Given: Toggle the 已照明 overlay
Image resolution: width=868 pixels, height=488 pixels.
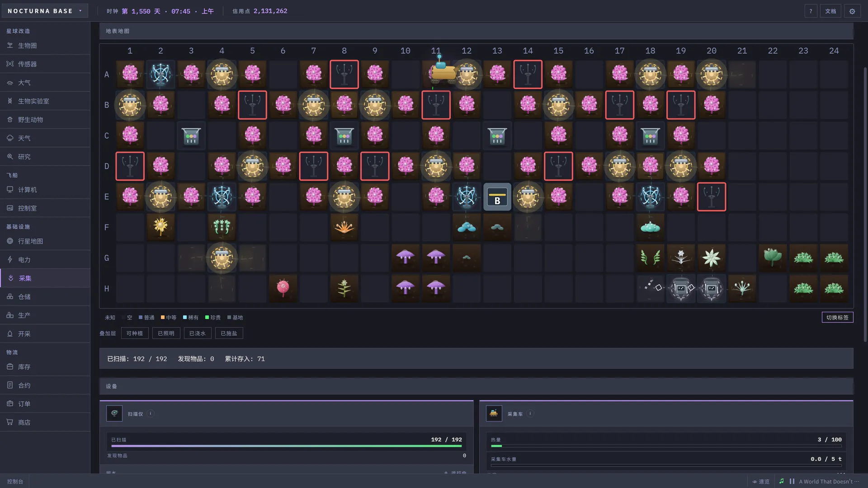Looking at the screenshot, I should point(166,333).
